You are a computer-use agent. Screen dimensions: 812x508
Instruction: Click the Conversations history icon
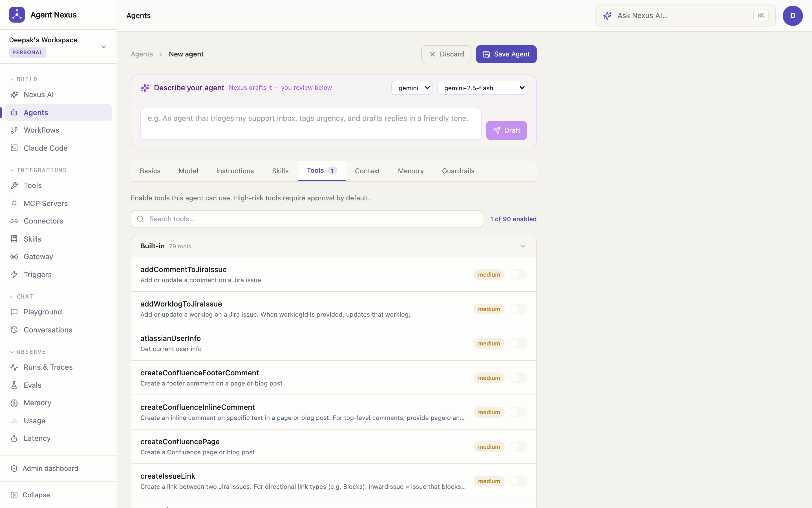pos(14,330)
